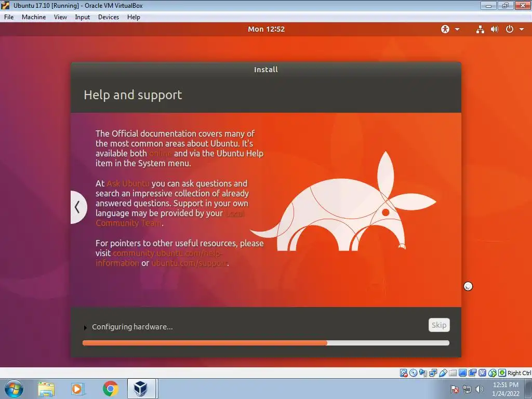This screenshot has height=399, width=532.
Task: Click the Ubuntu power icon
Action: point(509,29)
